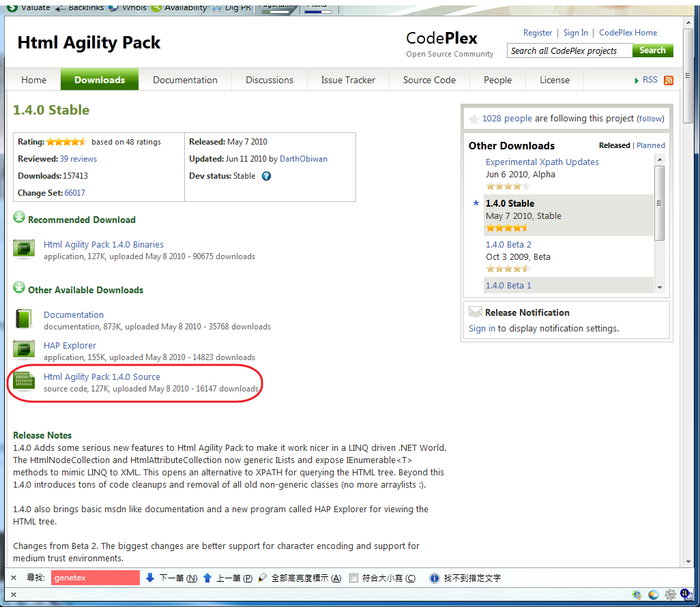The height and width of the screenshot is (607, 700).
Task: Click the Release Notification envelope icon
Action: coord(476,312)
